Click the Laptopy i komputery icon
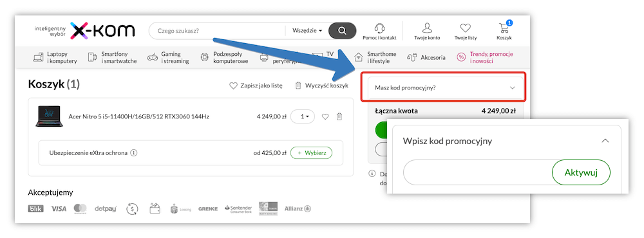 click(38, 57)
